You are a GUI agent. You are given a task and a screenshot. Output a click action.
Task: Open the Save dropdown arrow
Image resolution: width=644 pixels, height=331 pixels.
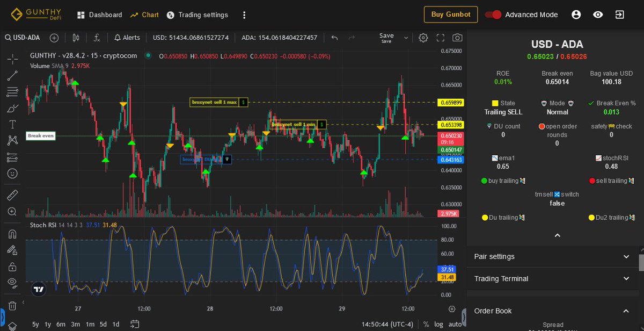pyautogui.click(x=406, y=38)
